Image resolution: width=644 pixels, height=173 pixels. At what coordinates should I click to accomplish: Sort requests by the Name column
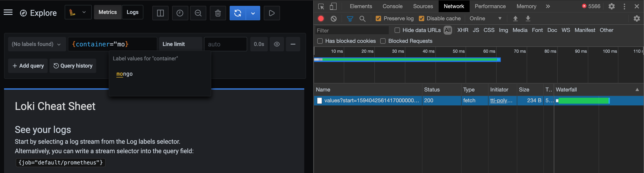pyautogui.click(x=368, y=90)
